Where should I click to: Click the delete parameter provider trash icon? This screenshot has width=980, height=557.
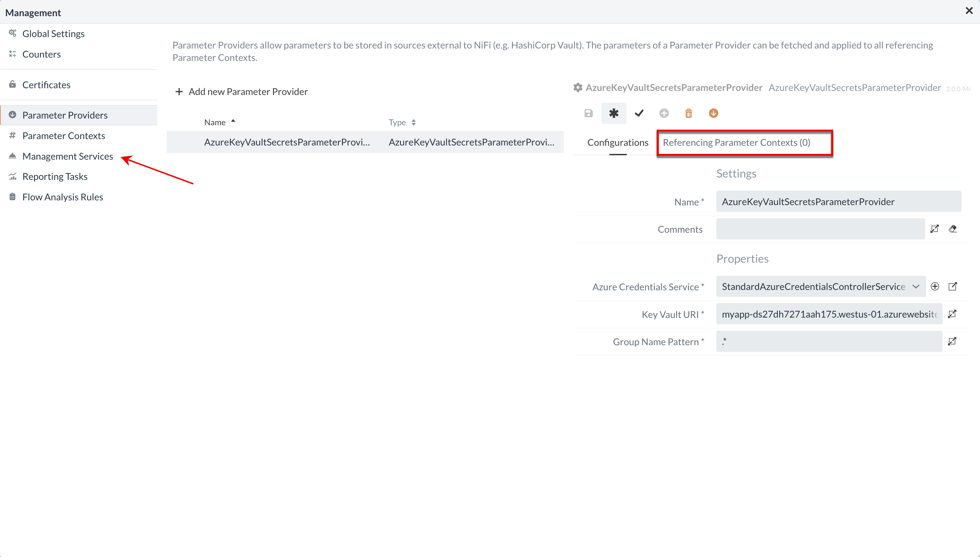tap(688, 113)
